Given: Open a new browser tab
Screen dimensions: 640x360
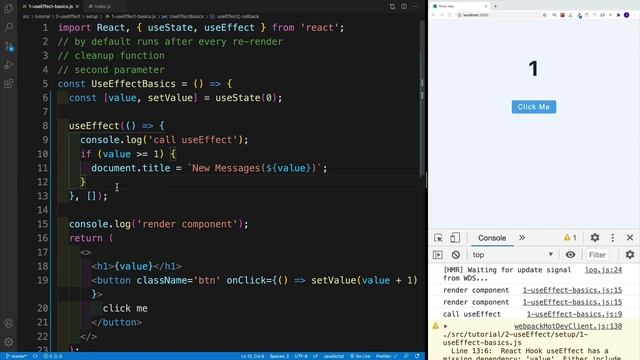Looking at the screenshot, I should click(496, 6).
